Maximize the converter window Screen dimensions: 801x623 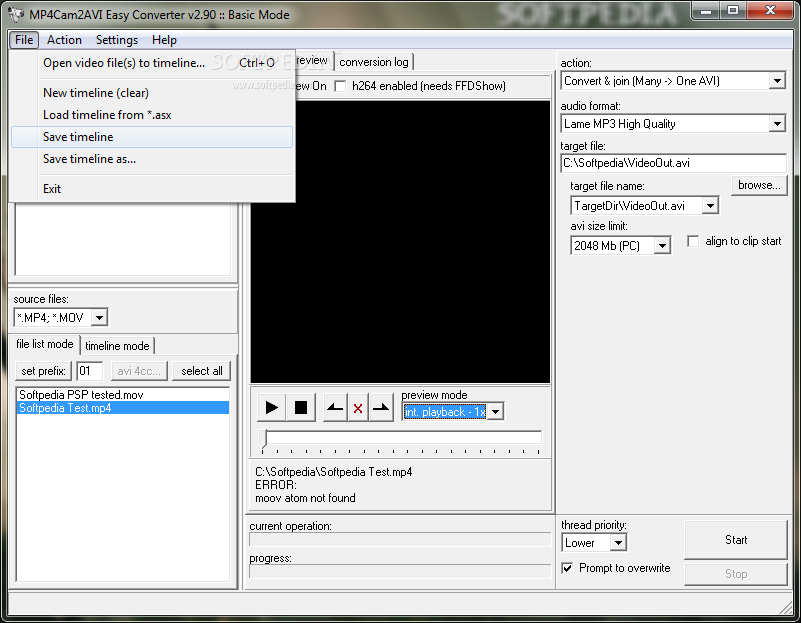pyautogui.click(x=733, y=11)
